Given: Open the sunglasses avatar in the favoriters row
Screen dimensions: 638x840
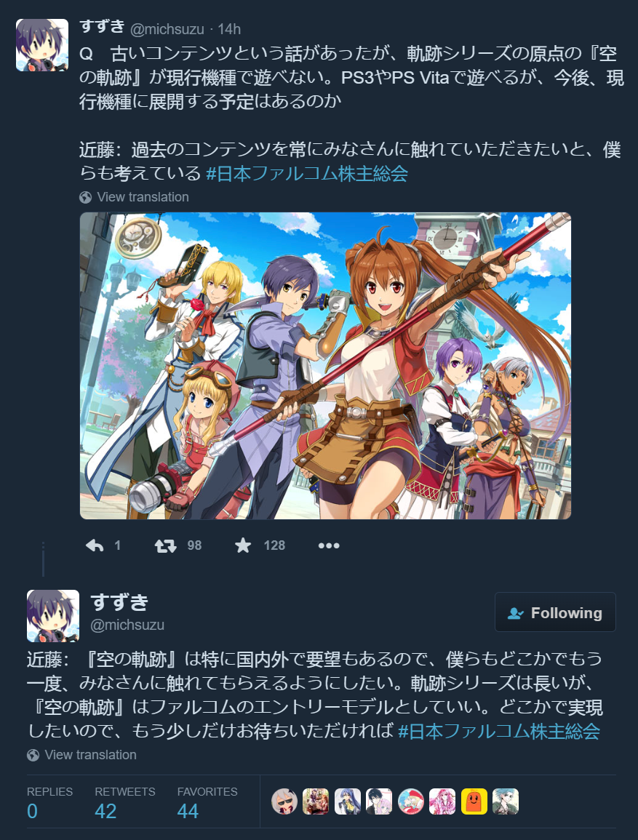Looking at the screenshot, I should pos(284,801).
